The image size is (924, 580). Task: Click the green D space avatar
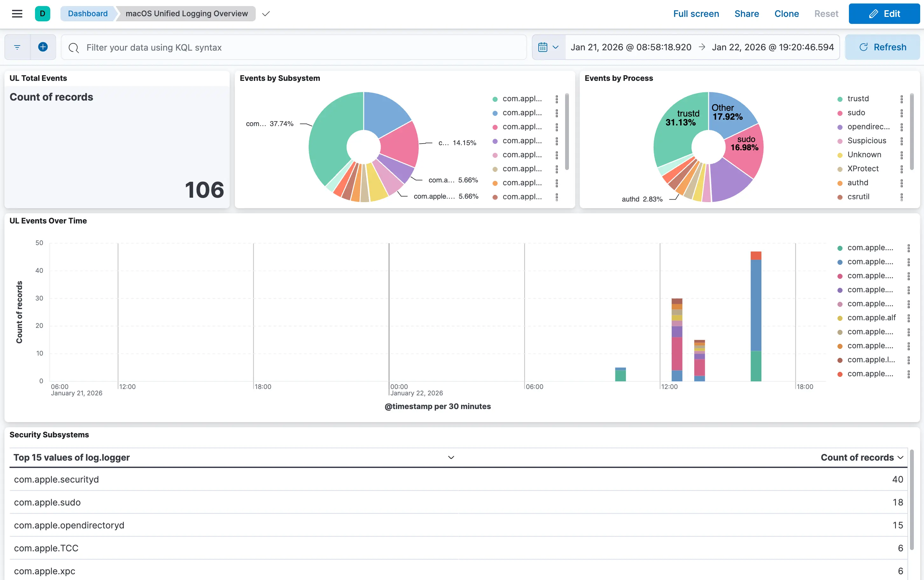point(43,14)
